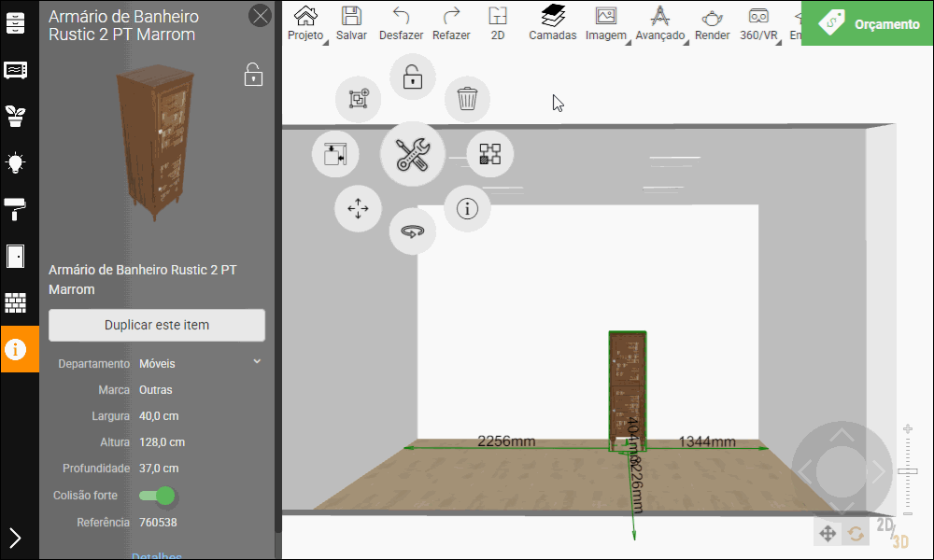Expand the sidebar with the bottom arrow

[x=16, y=538]
